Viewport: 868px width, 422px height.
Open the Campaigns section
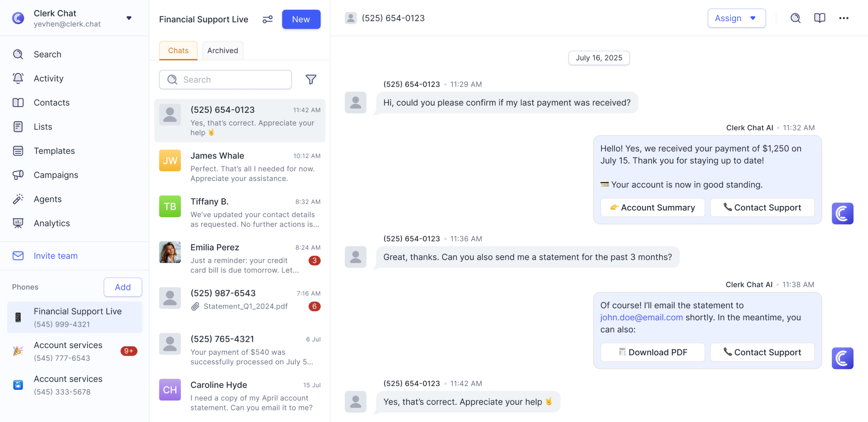(55, 175)
